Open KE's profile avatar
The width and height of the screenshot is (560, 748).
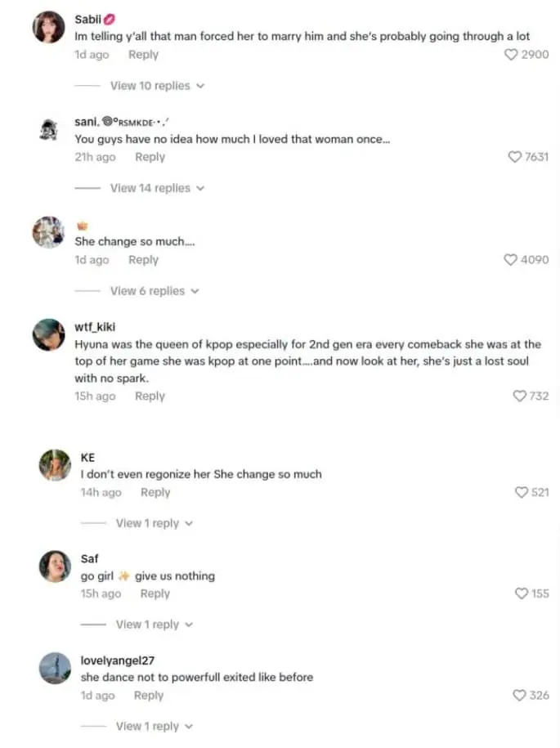(x=55, y=465)
